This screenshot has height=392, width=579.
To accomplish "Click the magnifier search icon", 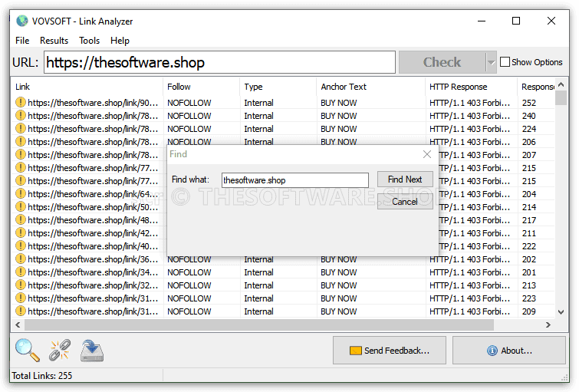I will click(x=28, y=350).
